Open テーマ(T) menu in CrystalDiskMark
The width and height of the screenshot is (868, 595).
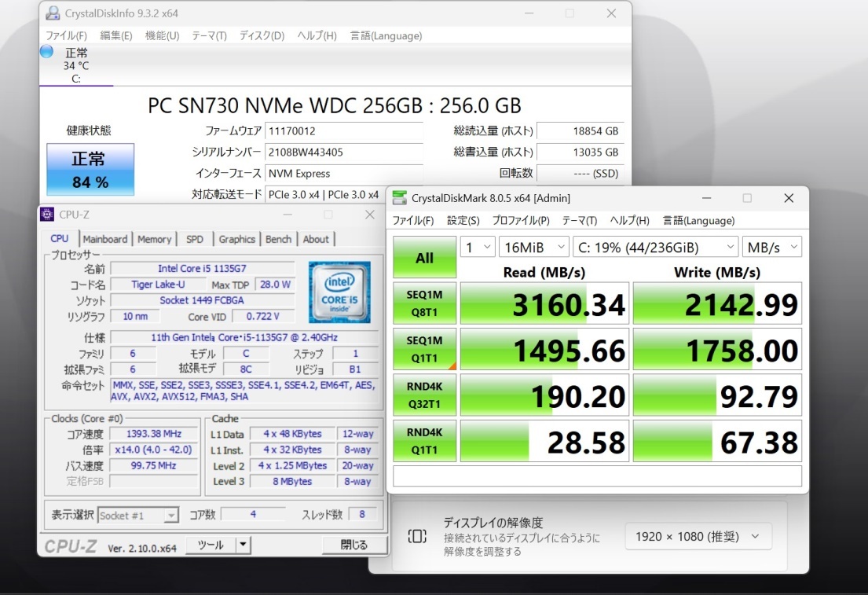pos(580,221)
